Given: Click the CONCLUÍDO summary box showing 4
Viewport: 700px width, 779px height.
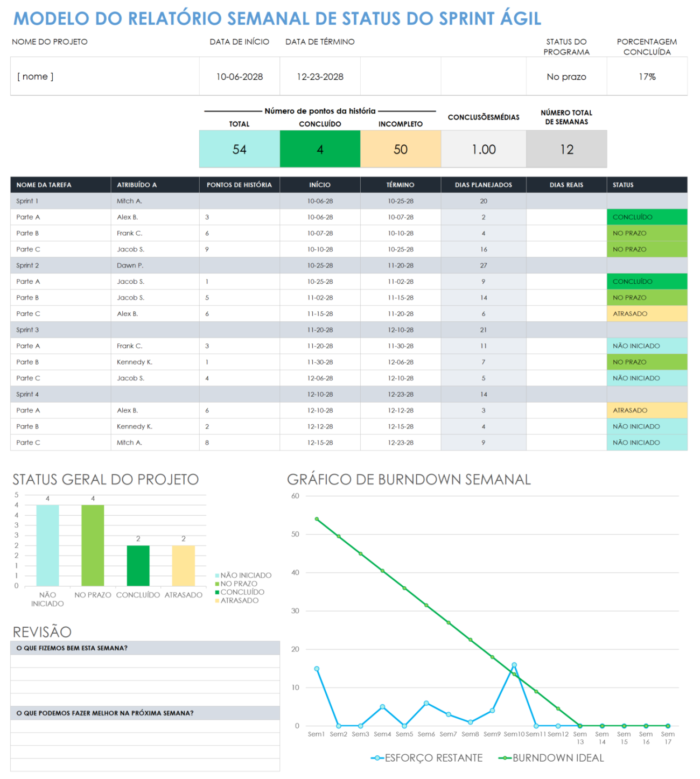Looking at the screenshot, I should [320, 149].
